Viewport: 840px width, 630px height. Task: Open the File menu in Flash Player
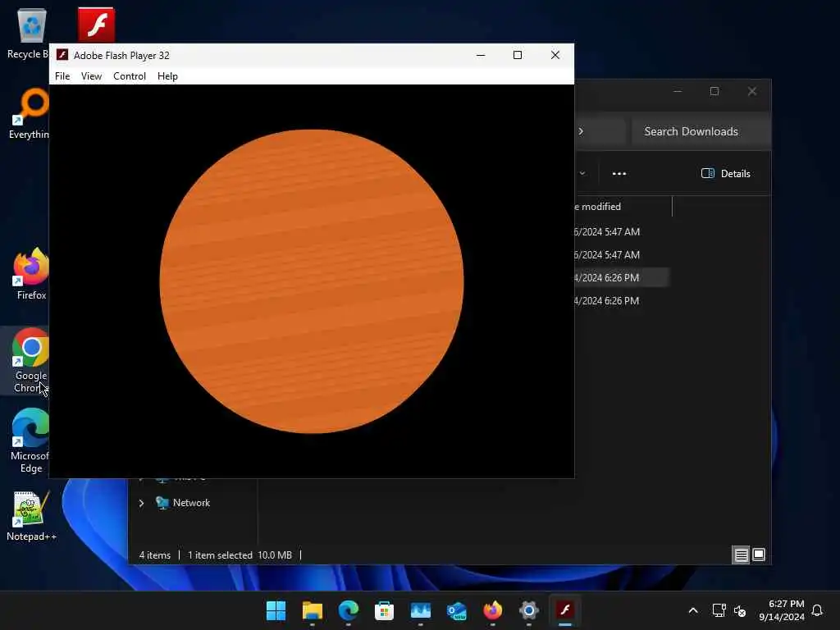point(62,76)
